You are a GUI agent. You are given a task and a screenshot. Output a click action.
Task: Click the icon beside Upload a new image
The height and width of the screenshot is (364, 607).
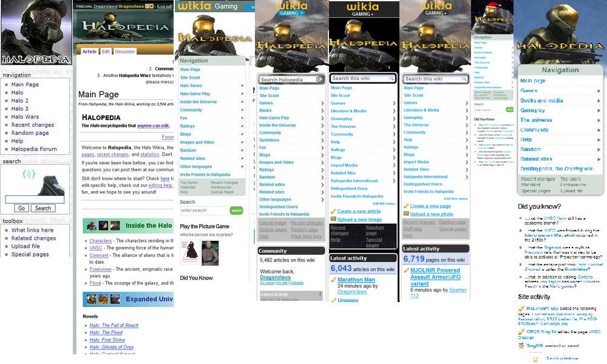pos(333,219)
